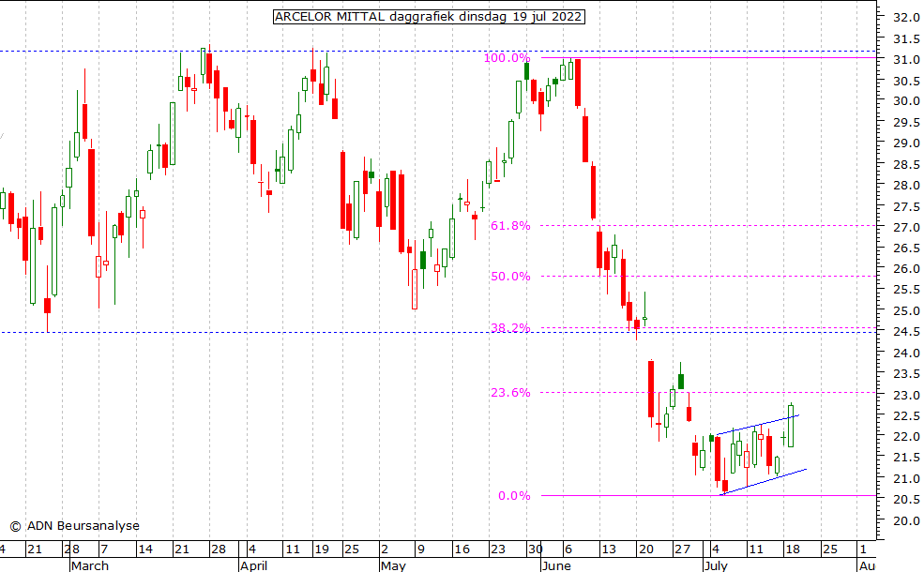Click the 29.0 price axis label
The width and height of the screenshot is (924, 572).
(x=906, y=143)
